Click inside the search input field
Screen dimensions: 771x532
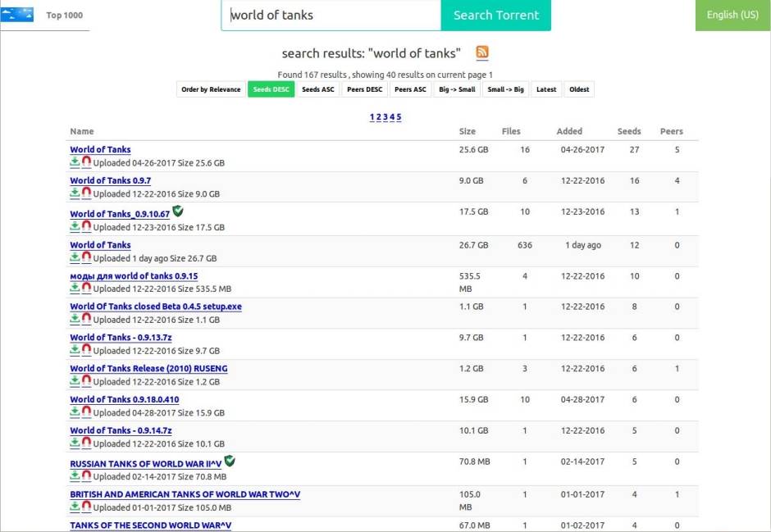pyautogui.click(x=328, y=14)
